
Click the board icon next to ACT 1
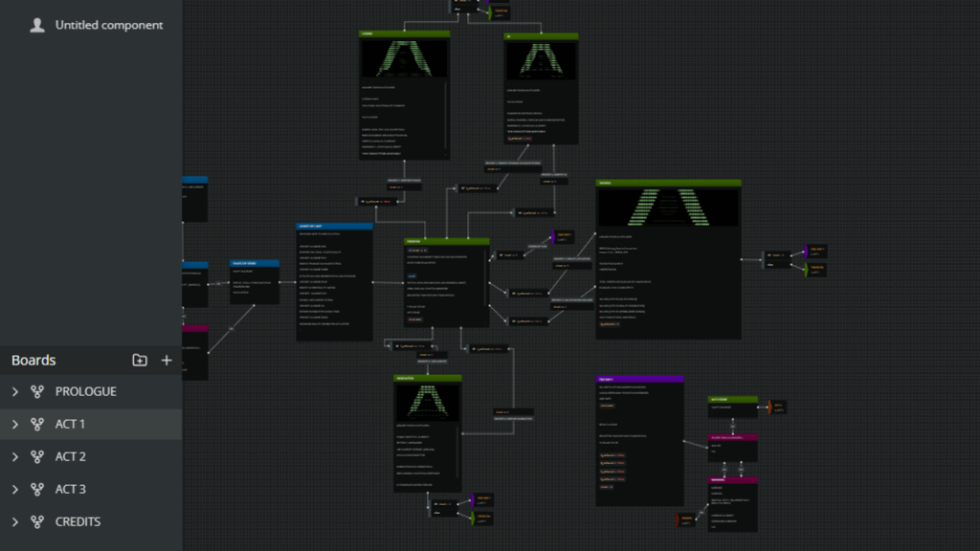pos(37,424)
